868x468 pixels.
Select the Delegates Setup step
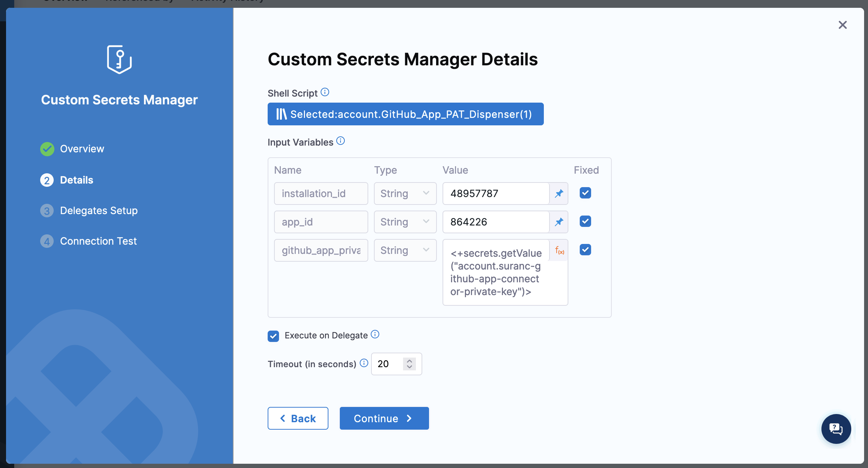click(98, 211)
